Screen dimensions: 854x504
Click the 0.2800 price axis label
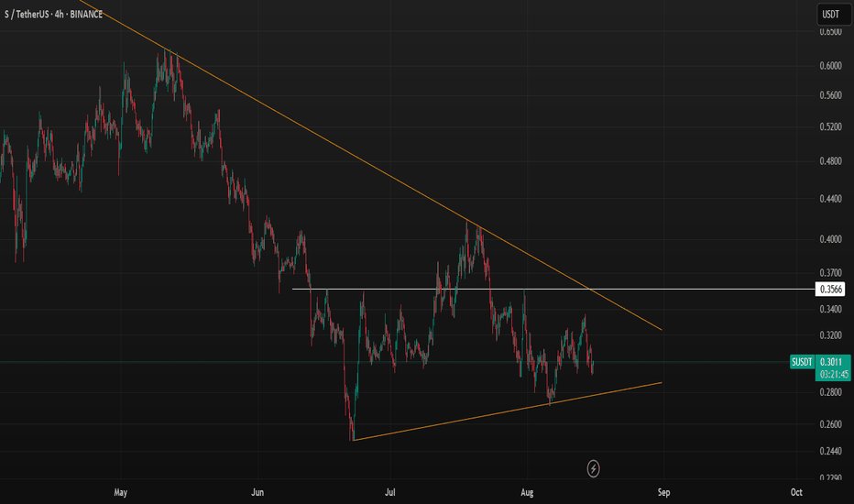tap(830, 392)
